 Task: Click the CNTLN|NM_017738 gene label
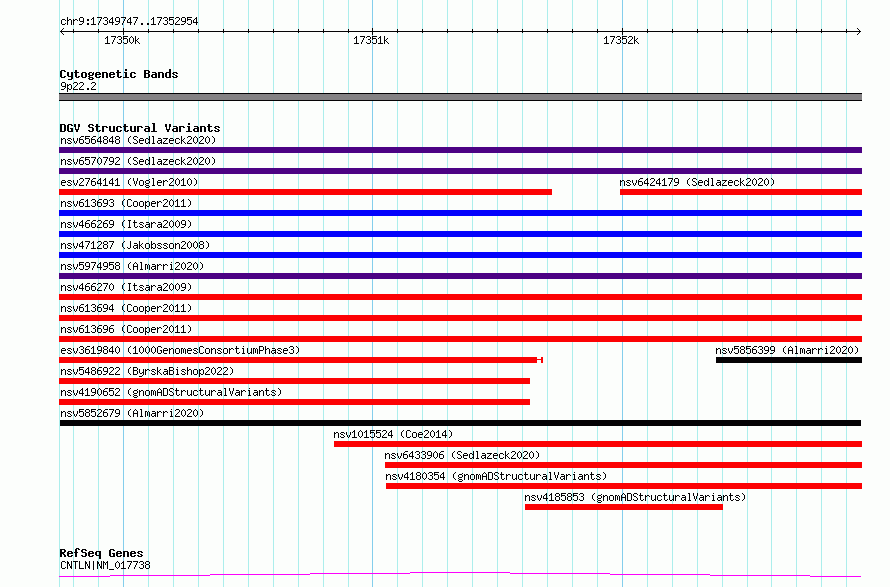click(x=106, y=565)
